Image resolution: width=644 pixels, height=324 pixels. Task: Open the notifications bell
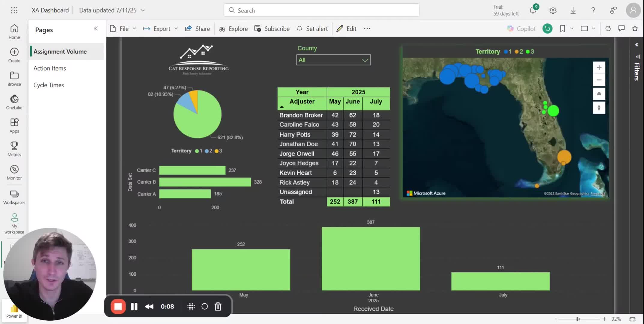(533, 10)
